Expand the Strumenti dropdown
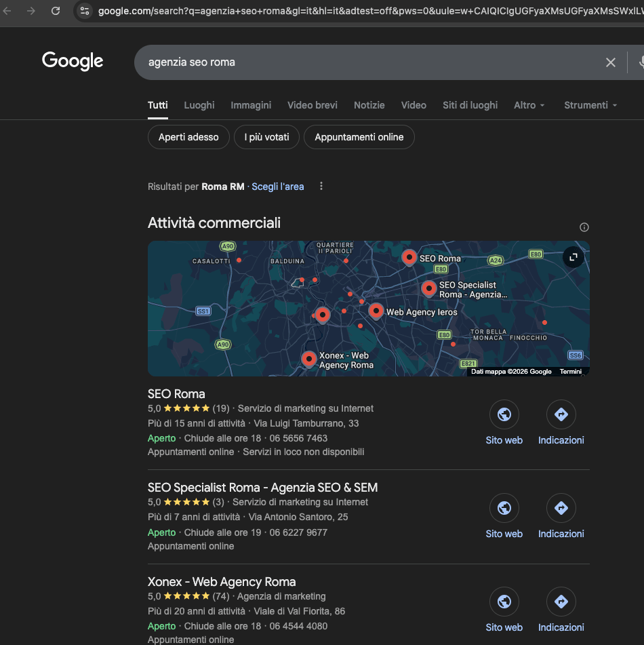The width and height of the screenshot is (644, 645). pos(590,105)
